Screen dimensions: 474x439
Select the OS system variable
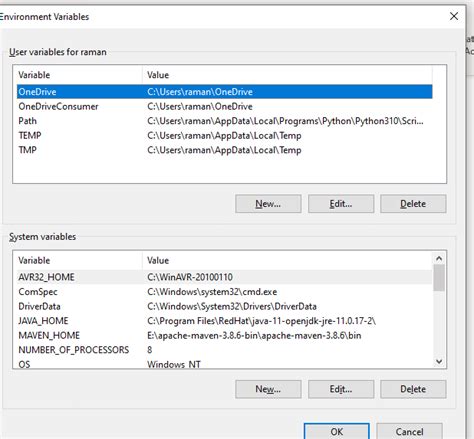coord(225,364)
